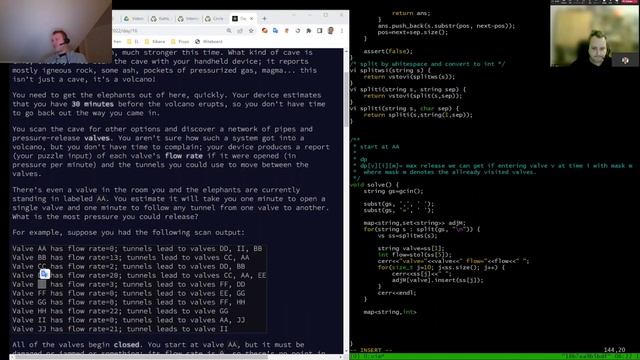Click the bold 'closed' word
This screenshot has height=360, width=640.
coord(127,344)
